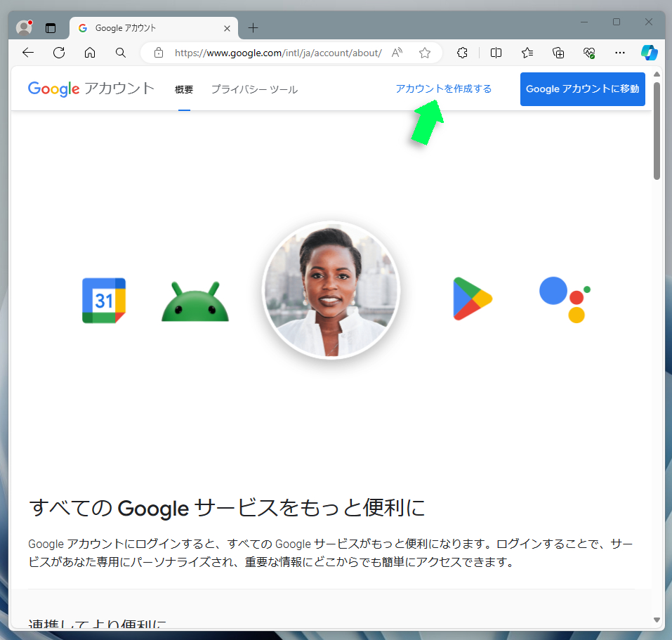
Task: Click the アカウントを作成する link
Action: tap(444, 89)
